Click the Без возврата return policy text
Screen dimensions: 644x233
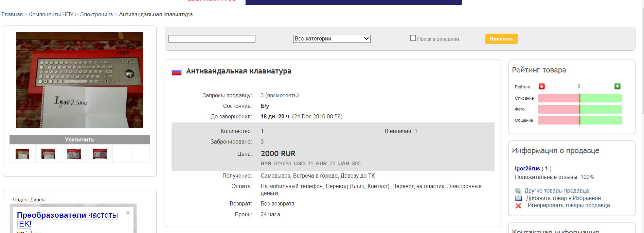coord(278,204)
